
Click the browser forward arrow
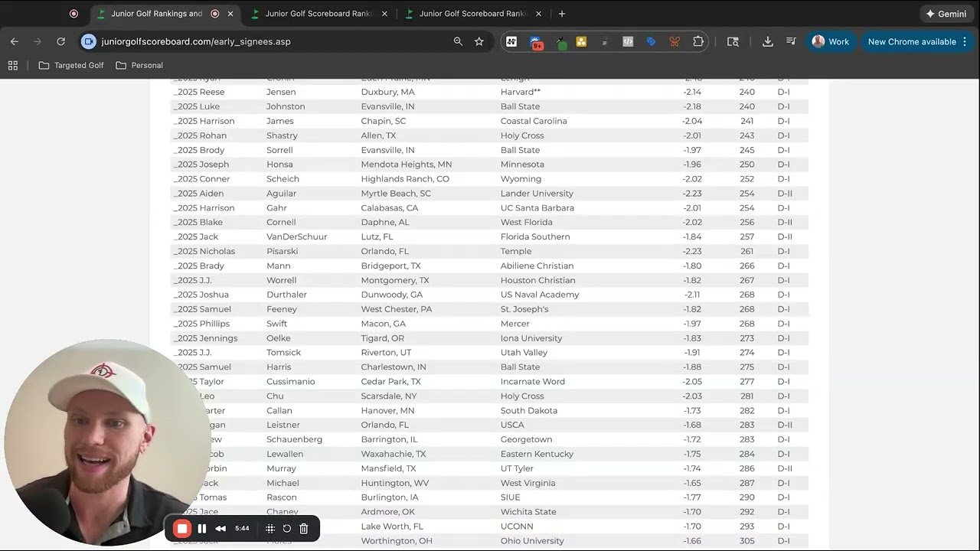(x=38, y=41)
